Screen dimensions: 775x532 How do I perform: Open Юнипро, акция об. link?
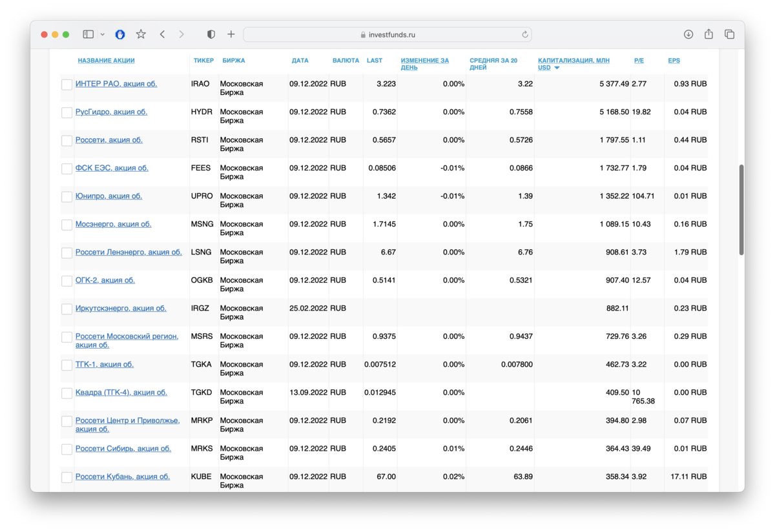coord(108,196)
